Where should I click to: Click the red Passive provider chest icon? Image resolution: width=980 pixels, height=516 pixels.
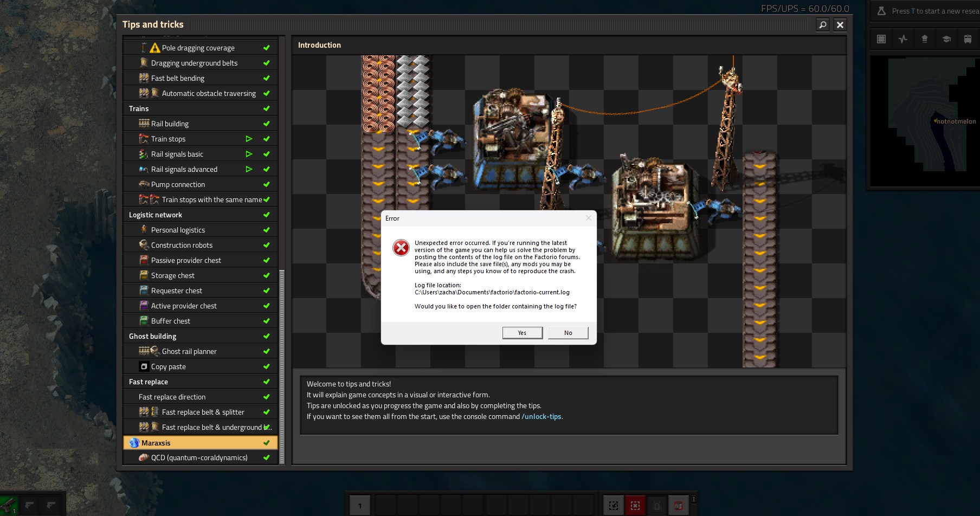point(144,260)
